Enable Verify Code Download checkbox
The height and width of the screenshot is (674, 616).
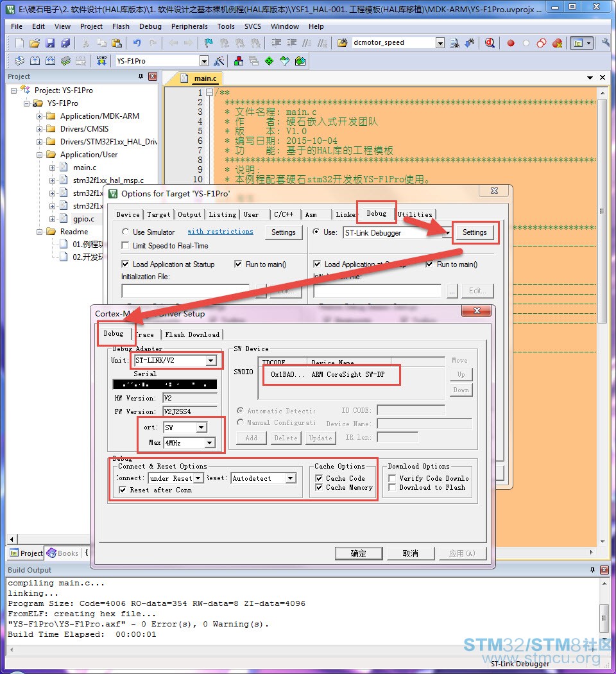pos(392,478)
